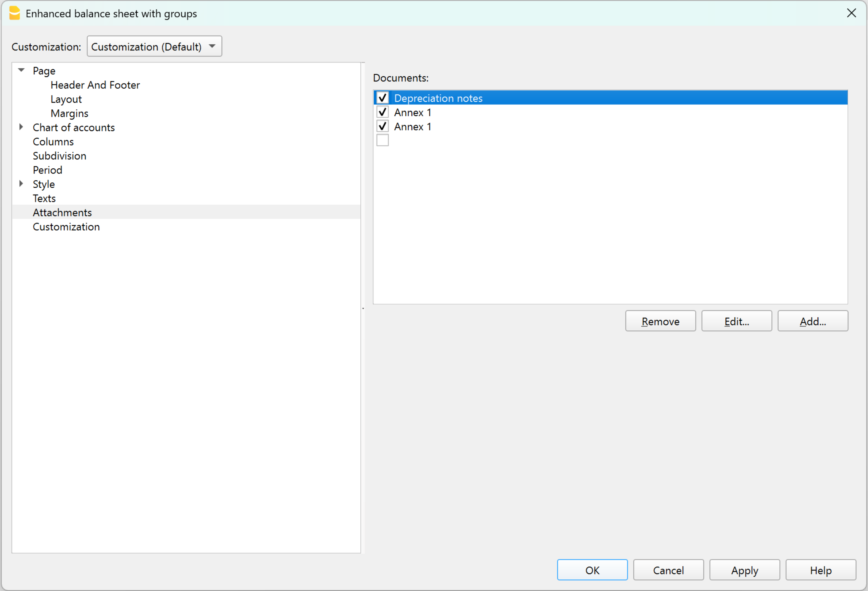The image size is (868, 591).
Task: Toggle the second Annex 1 checkbox
Action: (x=383, y=126)
